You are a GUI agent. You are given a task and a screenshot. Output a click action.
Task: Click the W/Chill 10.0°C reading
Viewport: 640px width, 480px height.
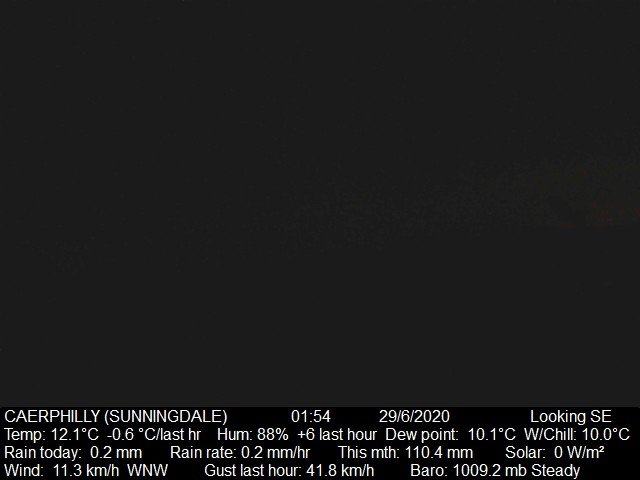[577, 435]
